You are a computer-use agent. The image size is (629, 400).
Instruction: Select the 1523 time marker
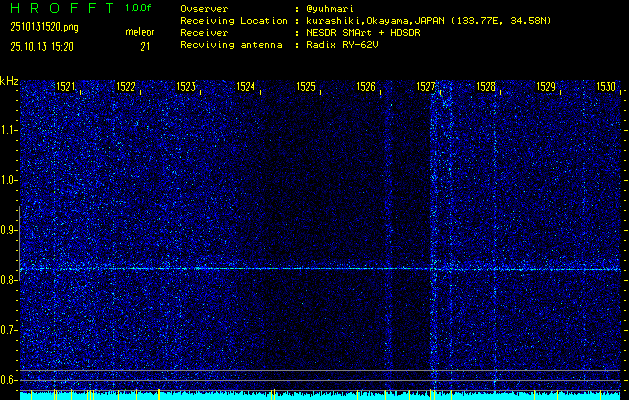(x=186, y=86)
